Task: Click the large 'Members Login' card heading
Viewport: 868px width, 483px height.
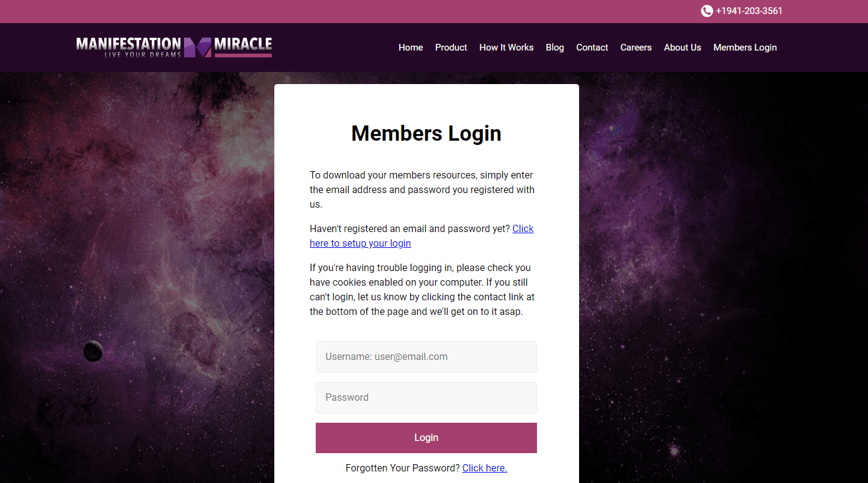Action: pyautogui.click(x=426, y=133)
